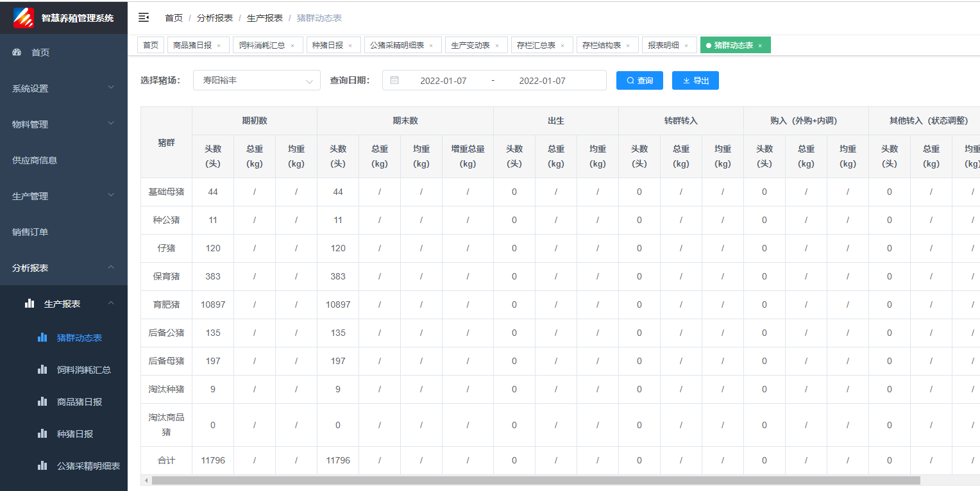
Task: Click bar chart icon next to 种猪日报
Action: (x=42, y=433)
